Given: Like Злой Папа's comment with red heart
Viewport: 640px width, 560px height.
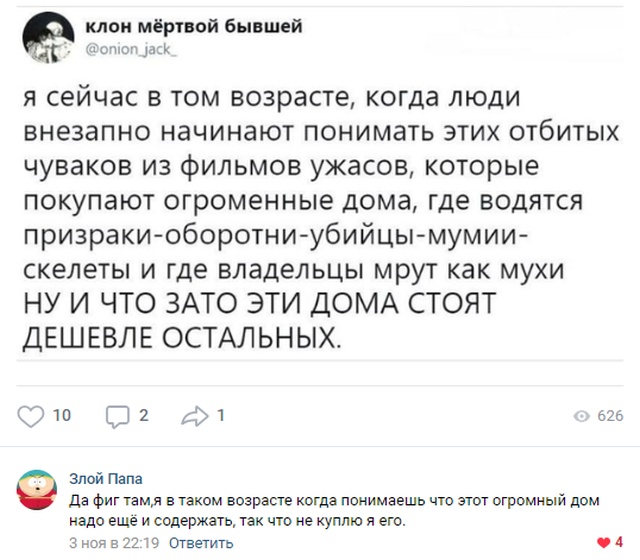Looking at the screenshot, I should 603,542.
